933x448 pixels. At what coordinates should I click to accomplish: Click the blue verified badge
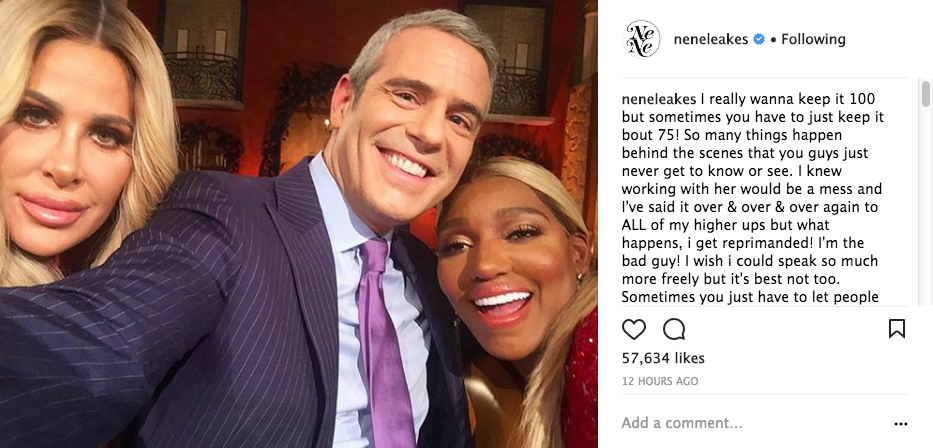(759, 39)
